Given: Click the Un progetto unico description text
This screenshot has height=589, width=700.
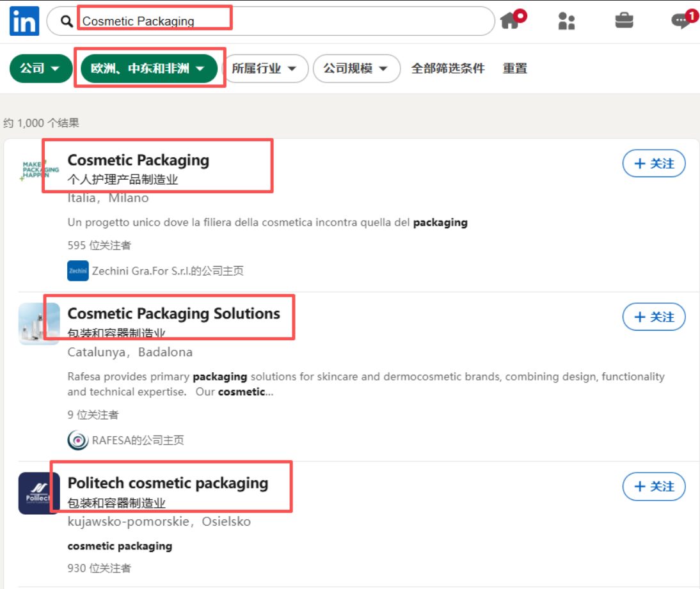Looking at the screenshot, I should click(267, 222).
